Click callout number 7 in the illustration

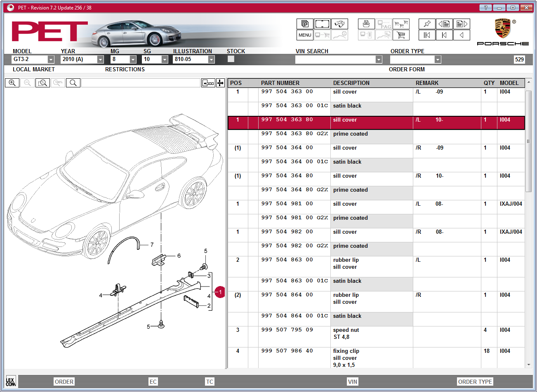coord(152,244)
